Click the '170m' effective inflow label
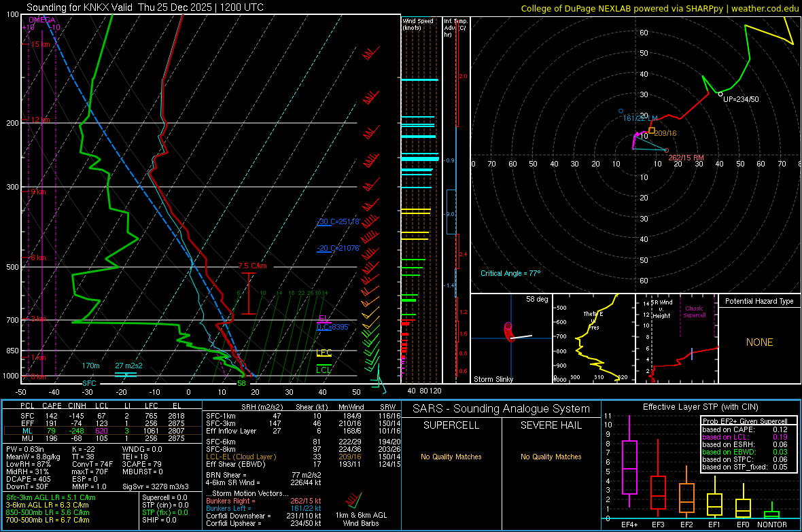This screenshot has width=802, height=532. (90, 366)
